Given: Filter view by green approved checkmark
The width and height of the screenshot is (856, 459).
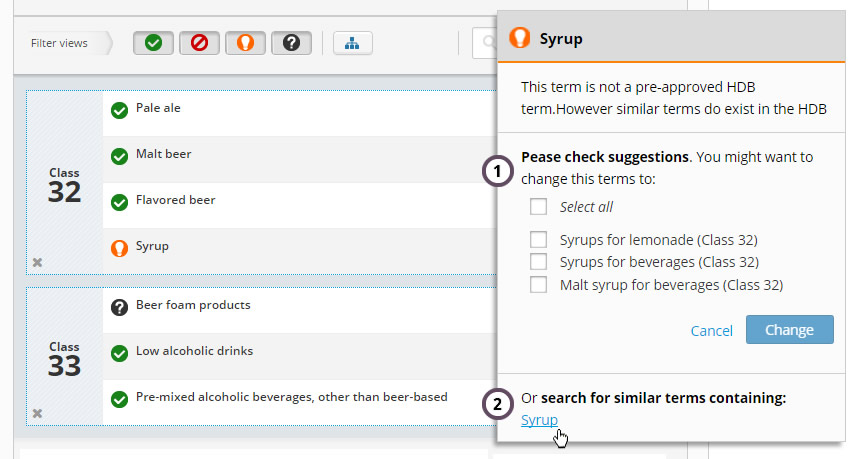Looking at the screenshot, I should click(x=153, y=43).
